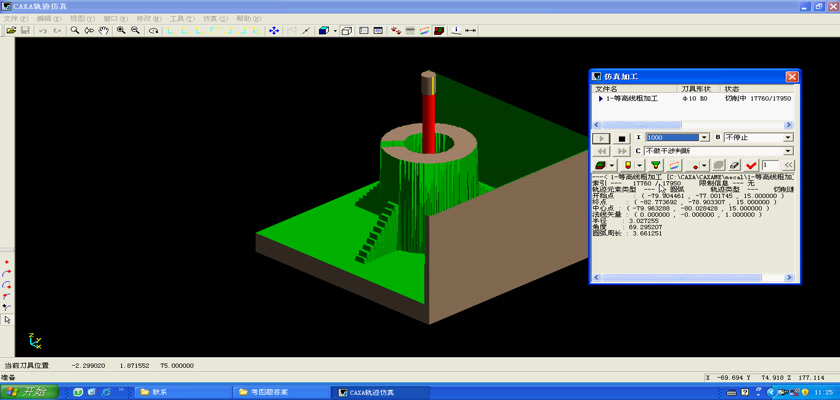Viewport: 840px width, 400px height.
Task: Click the Windows Start button
Action: point(29,392)
